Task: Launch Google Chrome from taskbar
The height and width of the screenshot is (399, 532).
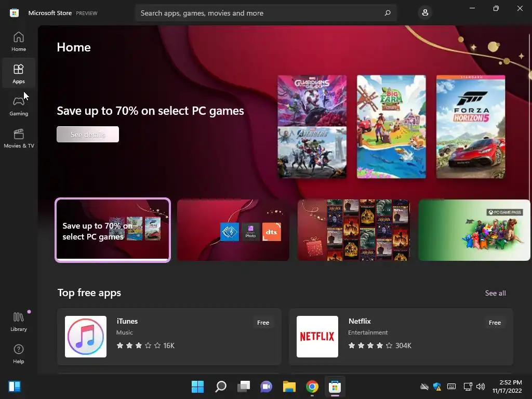Action: pyautogui.click(x=312, y=387)
